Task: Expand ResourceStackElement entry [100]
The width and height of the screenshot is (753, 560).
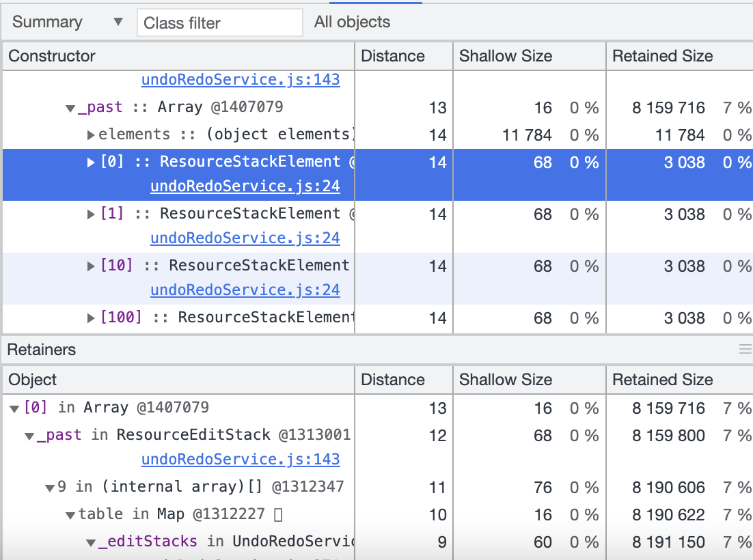Action: coord(90,318)
